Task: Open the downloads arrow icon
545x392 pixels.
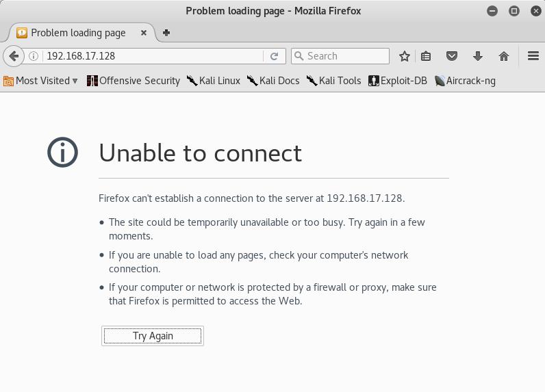Action: (x=478, y=56)
